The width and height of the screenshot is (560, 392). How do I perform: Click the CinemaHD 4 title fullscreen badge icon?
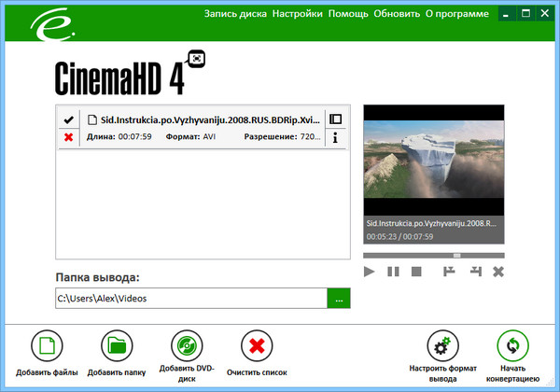[x=196, y=59]
